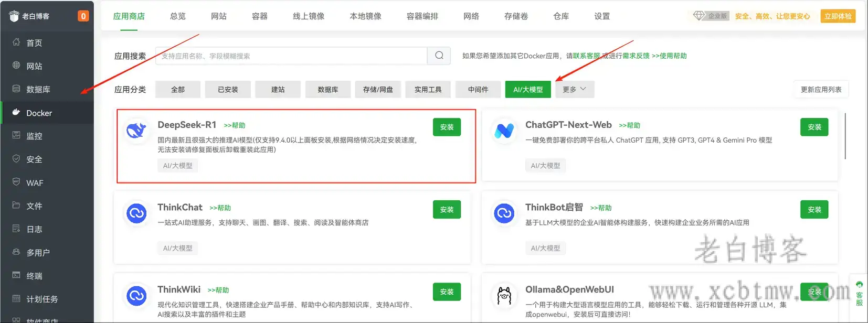Filter apps by 已安装 category

(x=228, y=89)
